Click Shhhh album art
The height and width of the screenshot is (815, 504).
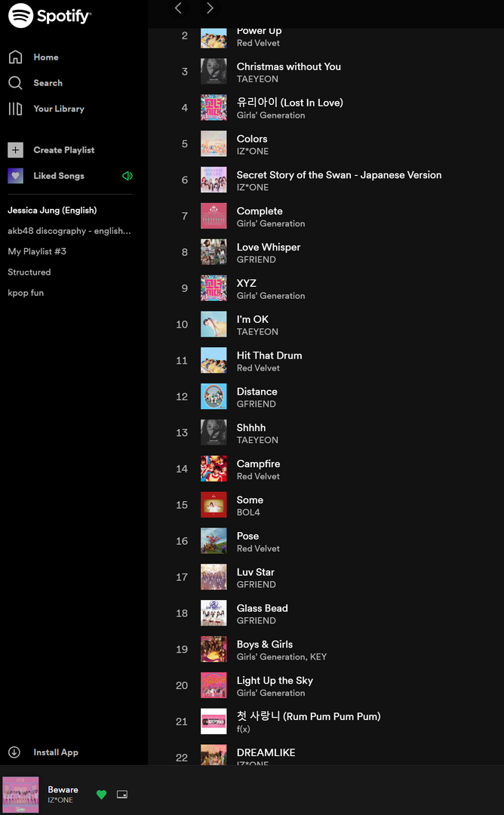(214, 432)
